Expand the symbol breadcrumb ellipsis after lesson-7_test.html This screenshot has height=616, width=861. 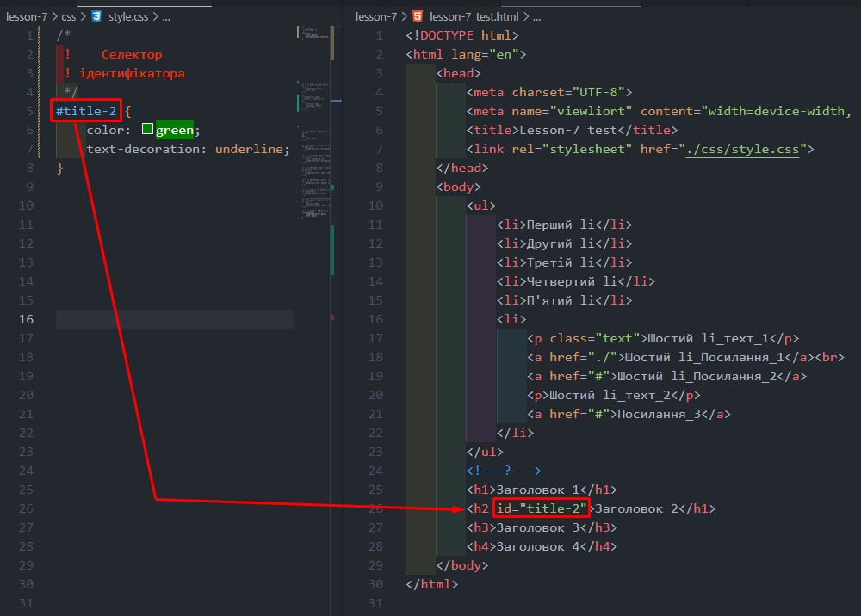point(536,17)
